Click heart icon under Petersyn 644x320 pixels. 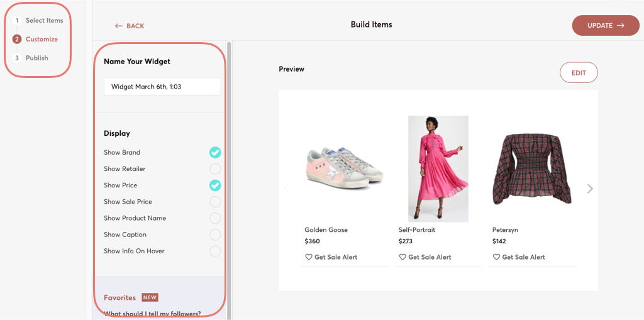pyautogui.click(x=496, y=257)
